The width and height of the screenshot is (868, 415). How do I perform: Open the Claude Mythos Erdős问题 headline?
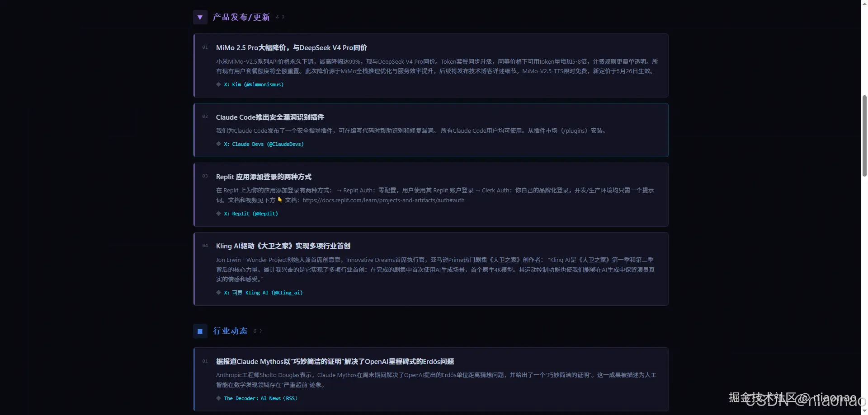pos(335,362)
